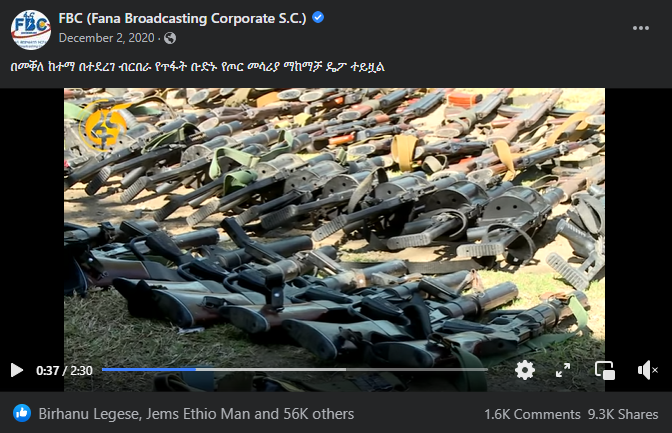Click the Fana logo watermark on video

click(x=105, y=126)
